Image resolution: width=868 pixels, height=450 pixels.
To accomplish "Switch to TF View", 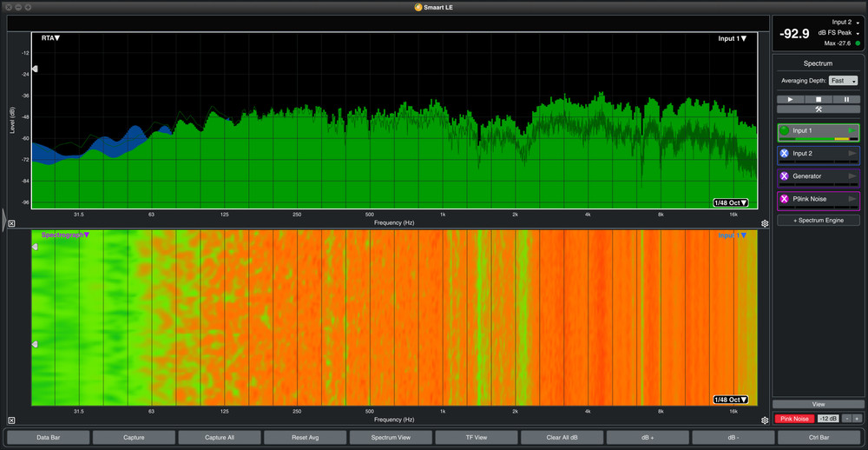I will coord(476,437).
